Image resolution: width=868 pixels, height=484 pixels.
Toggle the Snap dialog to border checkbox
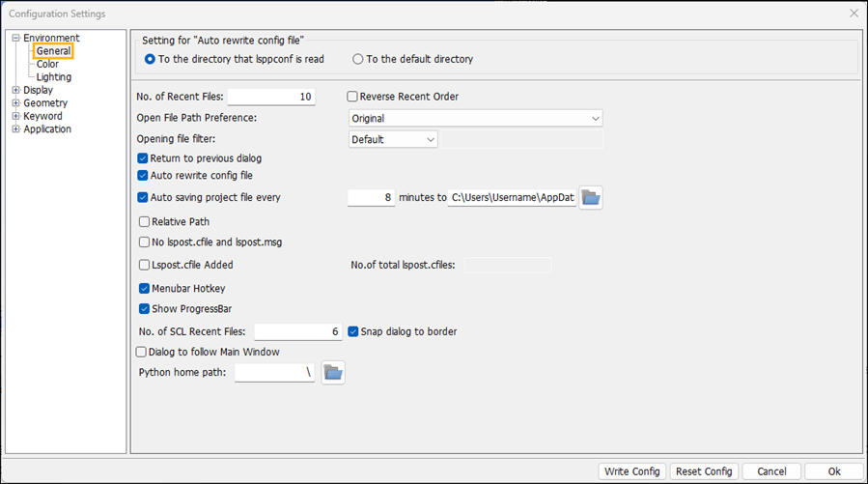click(x=353, y=331)
